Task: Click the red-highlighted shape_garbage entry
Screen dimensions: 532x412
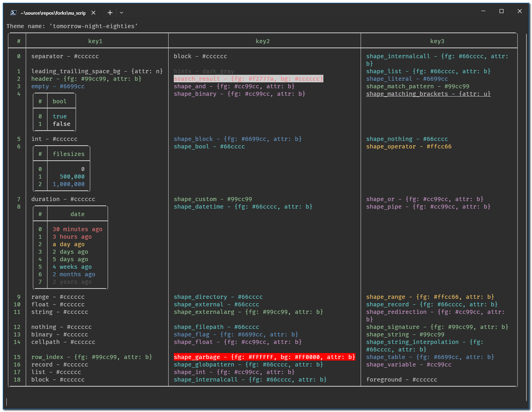Action: (265, 357)
